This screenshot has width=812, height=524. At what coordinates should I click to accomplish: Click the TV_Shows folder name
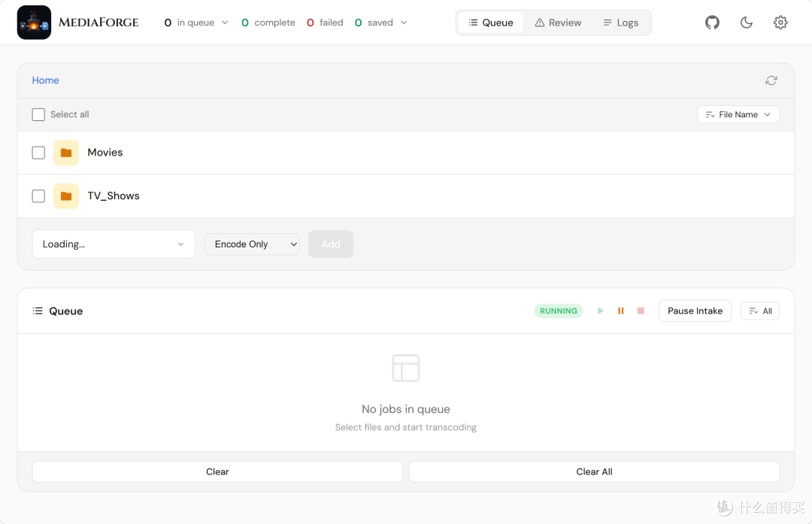coord(114,195)
